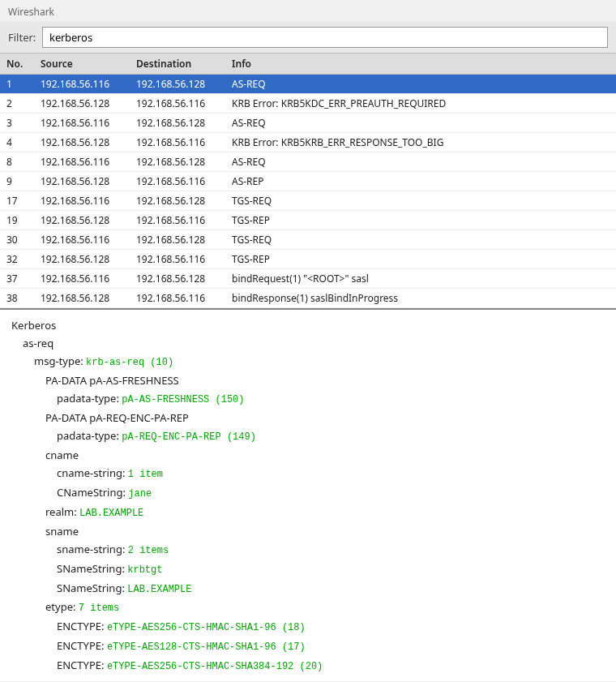Select packet 1 AS-REQ row
616x682 pixels.
click(x=308, y=84)
